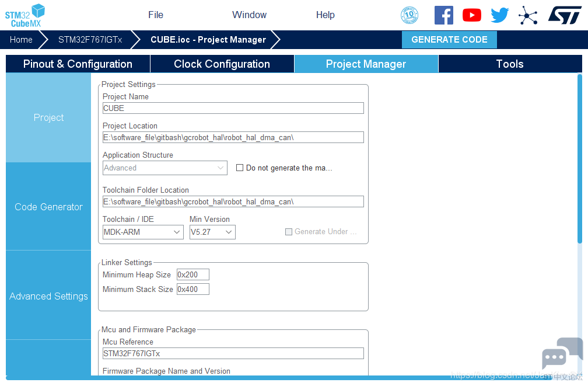Toggle the 'Generate Under ...' checkbox
Screen dimensions: 588x386
point(289,232)
